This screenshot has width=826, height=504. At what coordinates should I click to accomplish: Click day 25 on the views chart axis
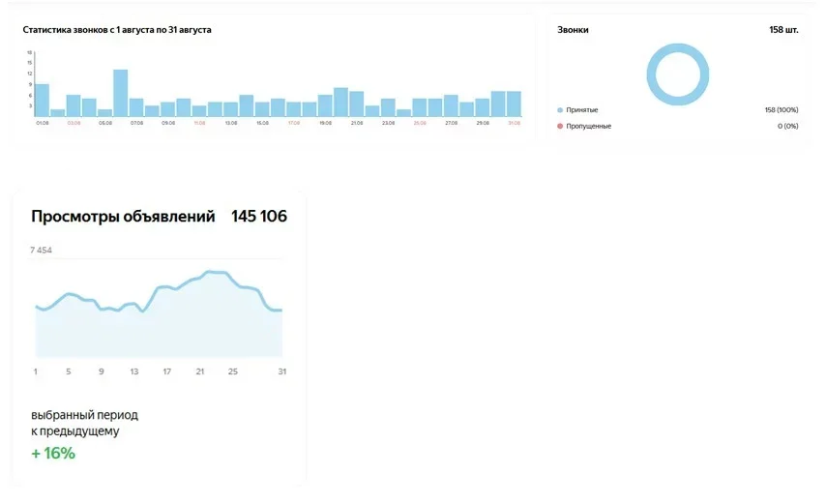(233, 371)
